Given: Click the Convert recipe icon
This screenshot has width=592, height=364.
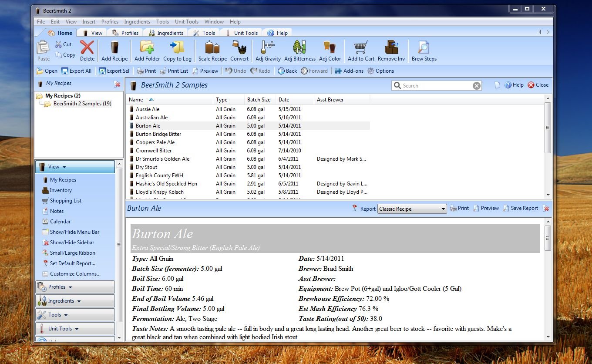Looking at the screenshot, I should [x=239, y=47].
